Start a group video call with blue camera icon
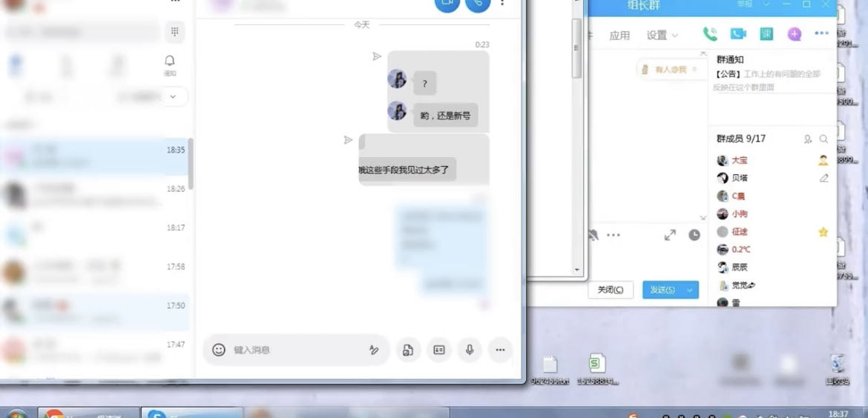The width and height of the screenshot is (868, 418). pyautogui.click(x=738, y=34)
